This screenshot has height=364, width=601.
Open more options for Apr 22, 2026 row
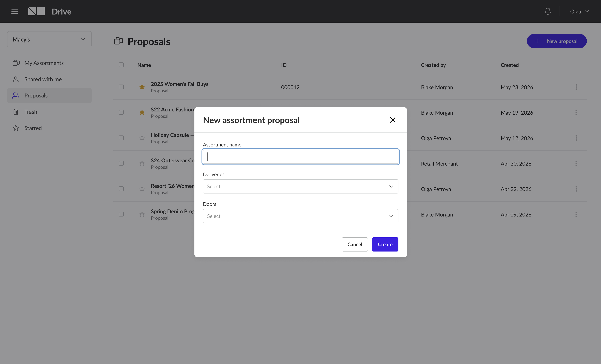coord(576,189)
